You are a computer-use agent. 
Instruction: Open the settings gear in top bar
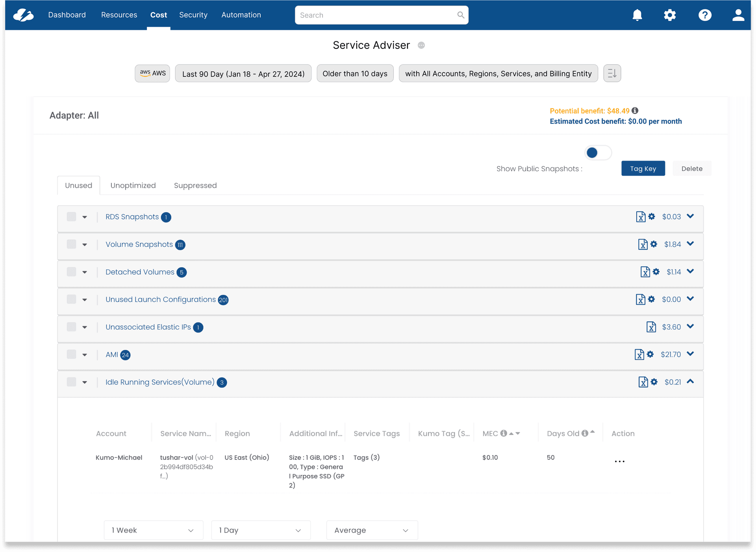click(x=669, y=15)
